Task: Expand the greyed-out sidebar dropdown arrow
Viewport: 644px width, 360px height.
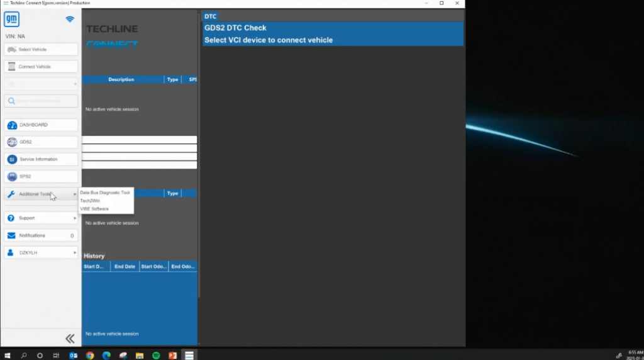Action: click(75, 84)
